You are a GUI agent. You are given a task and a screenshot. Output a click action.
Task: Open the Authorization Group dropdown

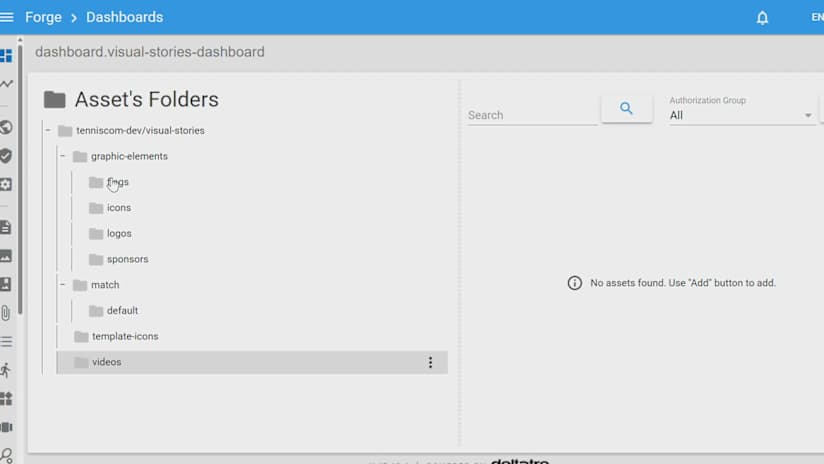tap(740, 115)
